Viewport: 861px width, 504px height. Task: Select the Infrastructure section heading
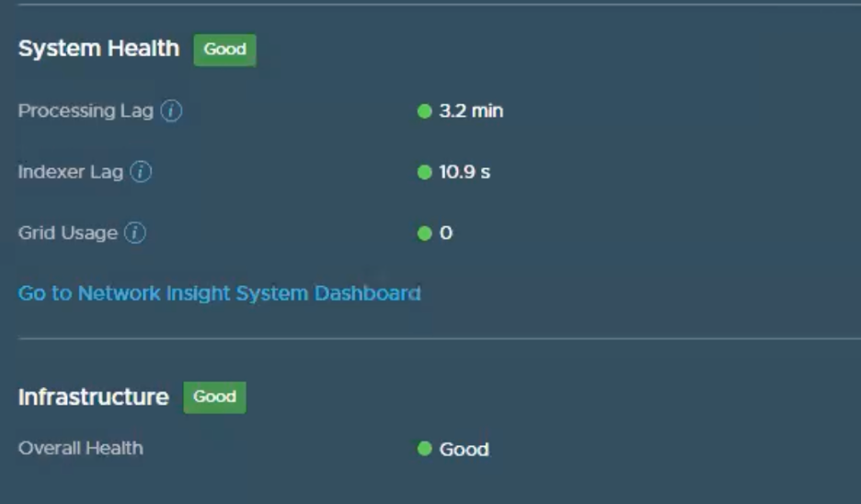point(94,397)
